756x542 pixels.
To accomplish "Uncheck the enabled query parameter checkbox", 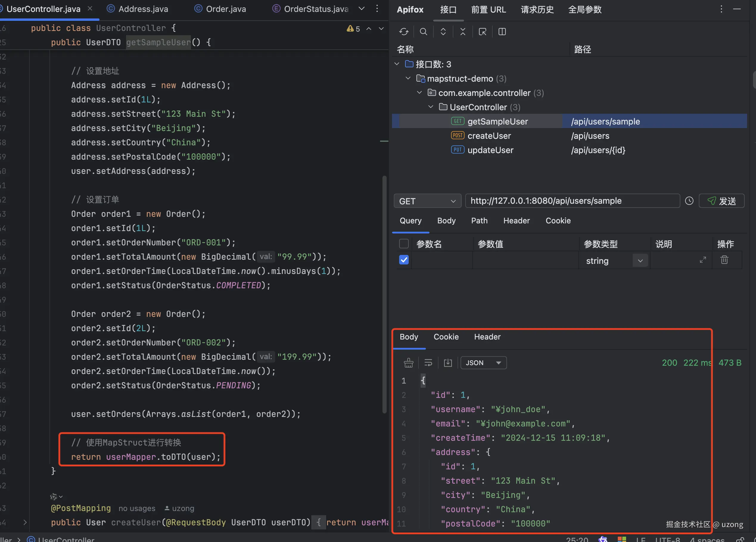I will pyautogui.click(x=404, y=260).
